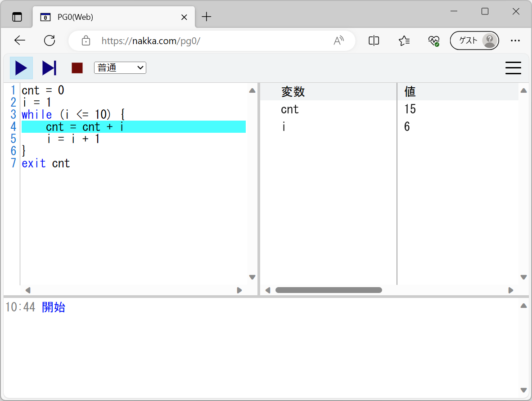Click the 'exit cnt' line
The image size is (532, 401).
tap(46, 163)
